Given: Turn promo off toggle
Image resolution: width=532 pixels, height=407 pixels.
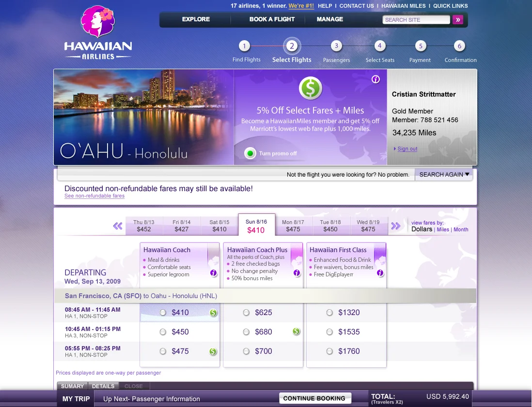Looking at the screenshot, I should [250, 153].
